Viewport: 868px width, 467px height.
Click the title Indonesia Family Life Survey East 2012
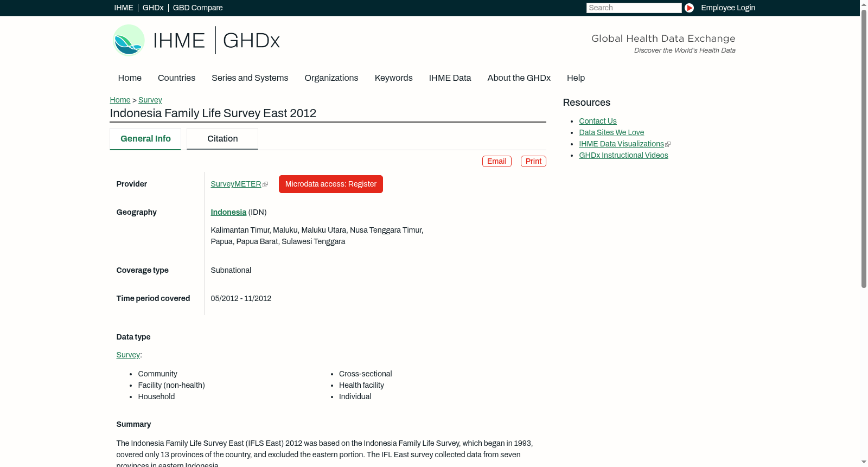coord(213,113)
